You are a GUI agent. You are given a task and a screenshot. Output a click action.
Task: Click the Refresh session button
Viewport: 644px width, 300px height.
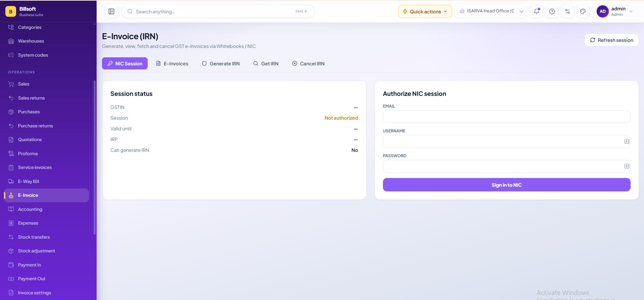tap(611, 40)
